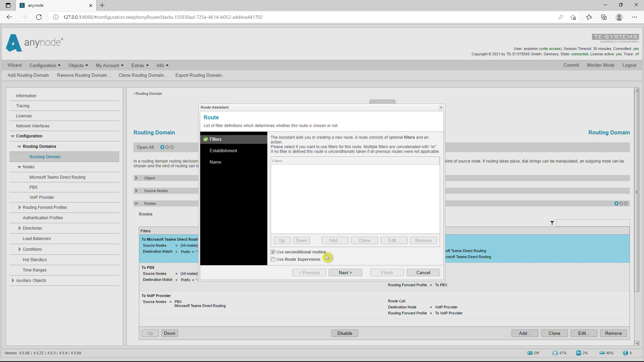Expand the Auxiliary Objects tree node
The image size is (644, 362).
[x=13, y=281]
